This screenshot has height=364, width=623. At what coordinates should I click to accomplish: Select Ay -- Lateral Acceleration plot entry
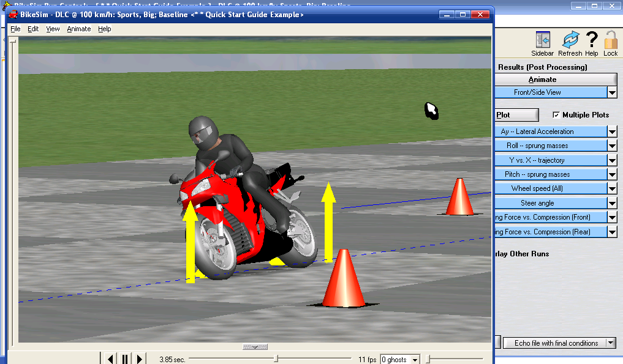coord(551,132)
